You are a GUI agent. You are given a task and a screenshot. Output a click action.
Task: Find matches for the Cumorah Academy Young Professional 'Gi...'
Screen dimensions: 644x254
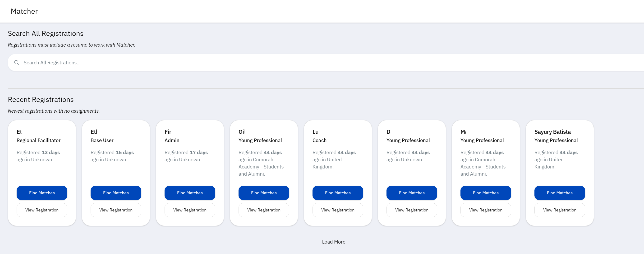pyautogui.click(x=264, y=193)
